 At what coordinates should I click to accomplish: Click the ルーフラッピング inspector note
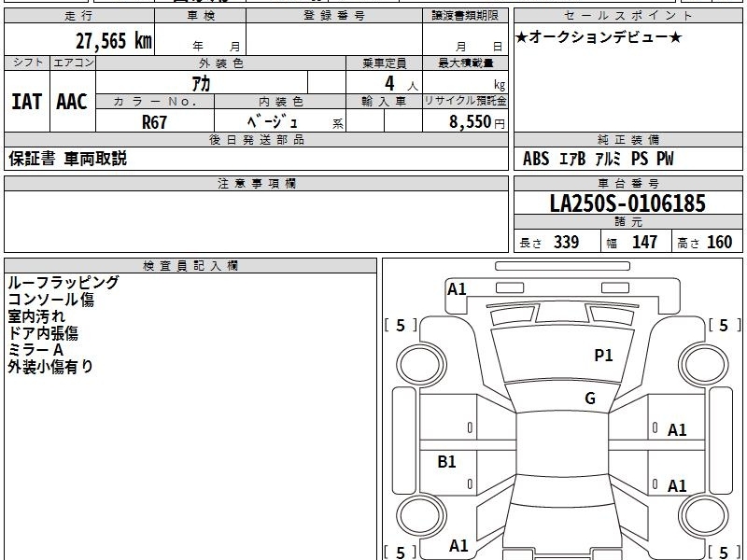[63, 283]
